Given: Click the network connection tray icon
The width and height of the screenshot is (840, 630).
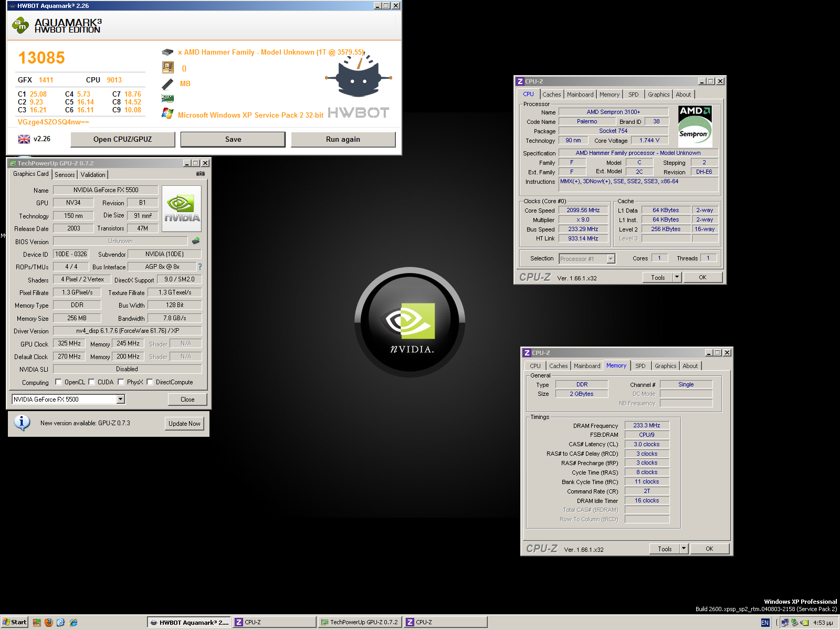Looking at the screenshot, I should (785, 623).
